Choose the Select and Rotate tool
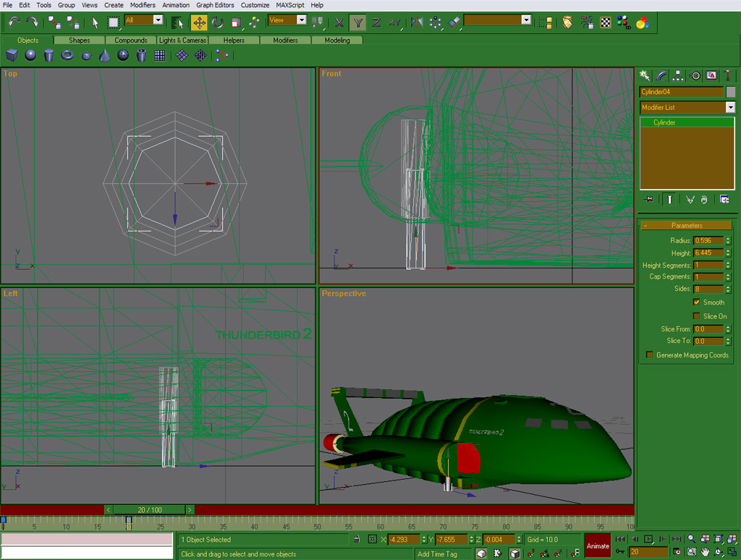 [217, 22]
